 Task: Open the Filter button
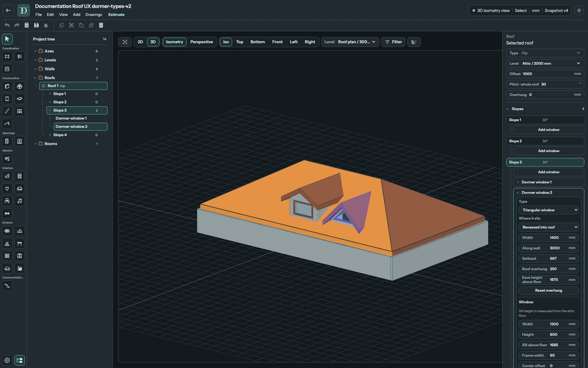394,42
